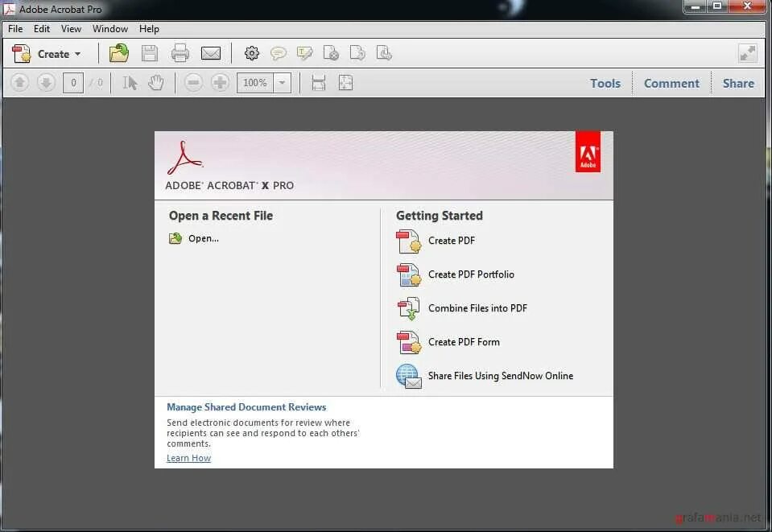Open the Edit menu

(x=42, y=29)
